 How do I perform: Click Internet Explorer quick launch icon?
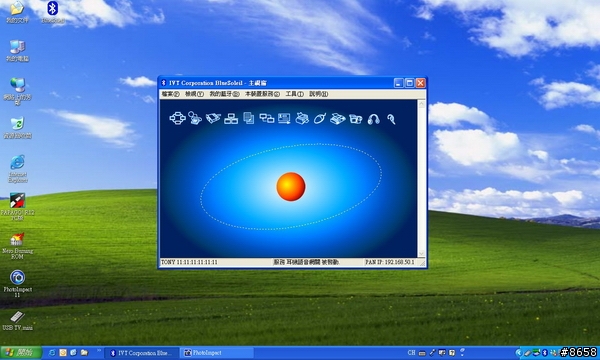52,353
